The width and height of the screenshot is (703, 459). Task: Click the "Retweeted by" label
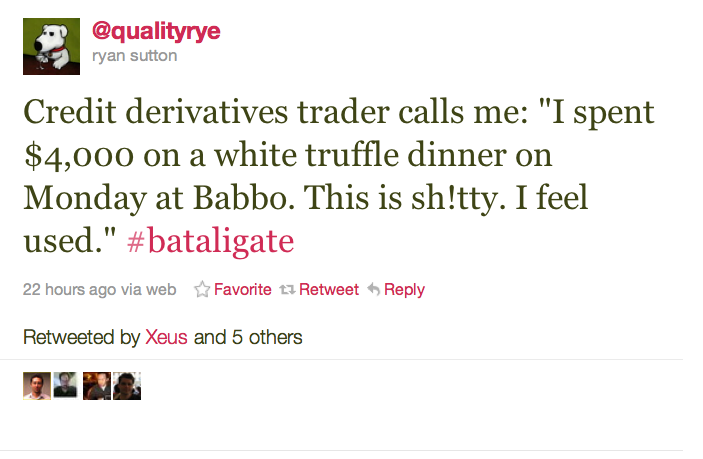click(81, 337)
